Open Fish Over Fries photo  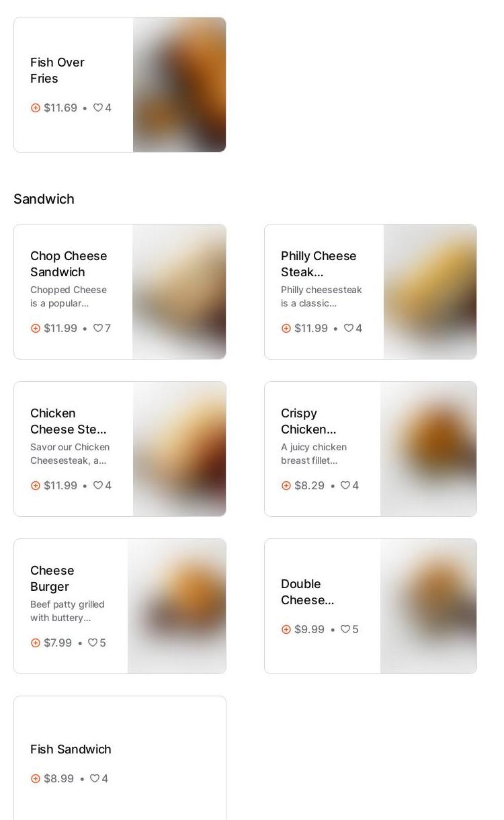[x=179, y=85]
